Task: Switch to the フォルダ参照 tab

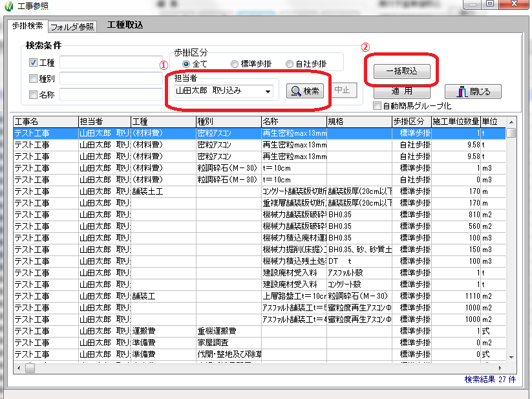Action: [x=72, y=27]
